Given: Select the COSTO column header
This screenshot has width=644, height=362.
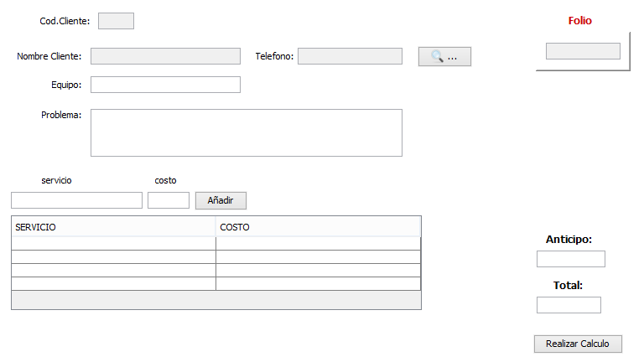Looking at the screenshot, I should 319,227.
